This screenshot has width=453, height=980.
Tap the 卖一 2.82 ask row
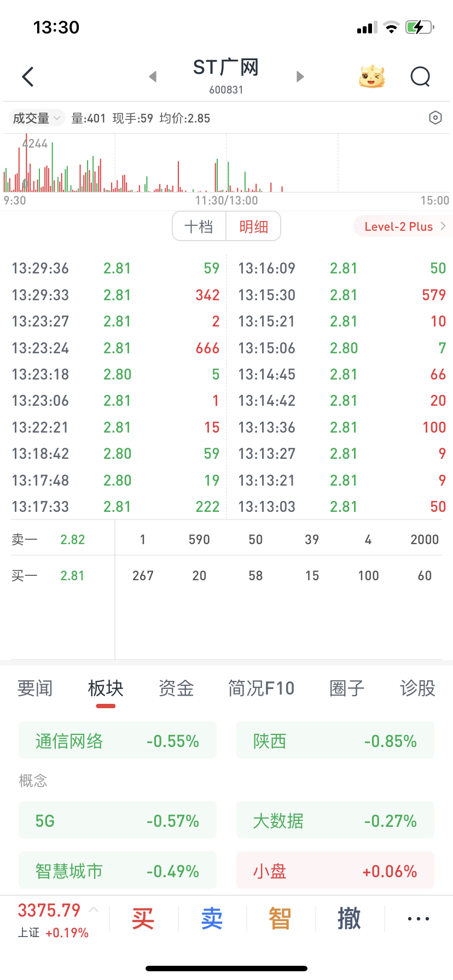coord(226,539)
